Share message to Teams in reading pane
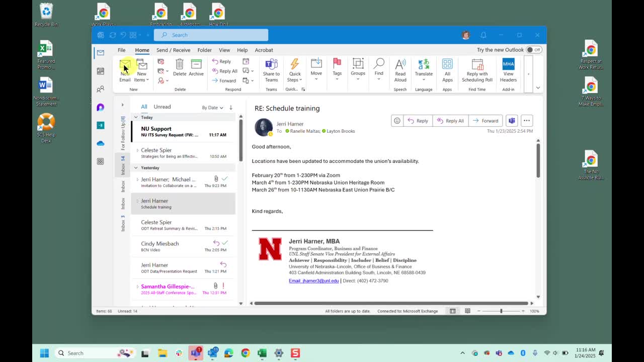Image resolution: width=644 pixels, height=362 pixels. coord(512,121)
